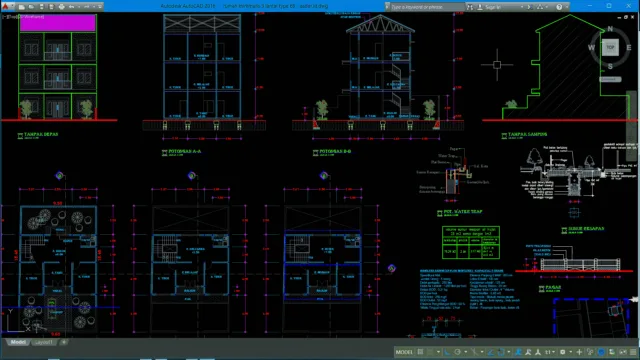Image resolution: width=640 pixels, height=360 pixels.
Task: Expand the workspace switching dropdown arrow
Action: tap(571, 352)
